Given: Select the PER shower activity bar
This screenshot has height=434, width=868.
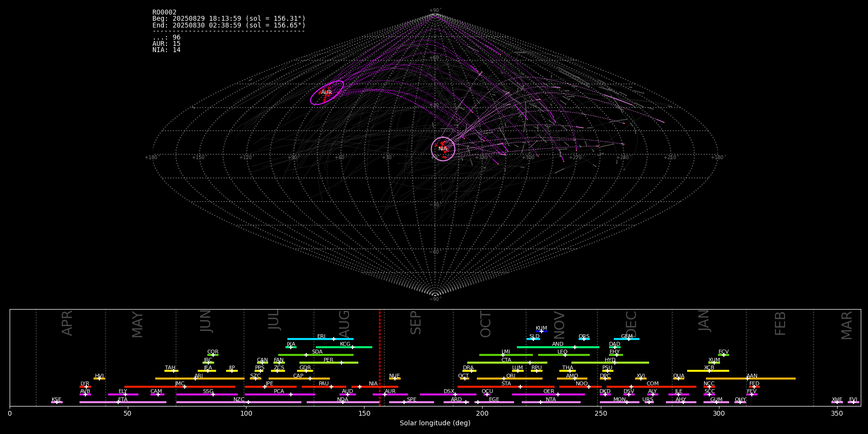Looking at the screenshot, I should pos(328,363).
